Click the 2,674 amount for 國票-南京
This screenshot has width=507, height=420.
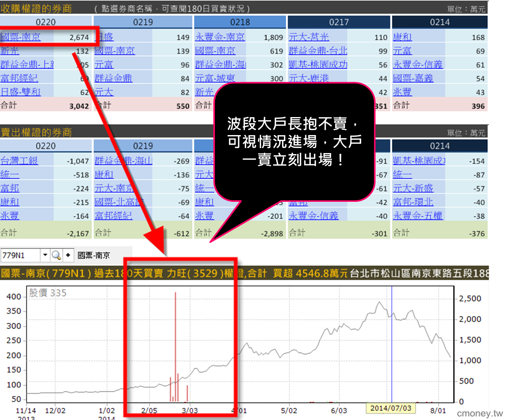point(79,38)
